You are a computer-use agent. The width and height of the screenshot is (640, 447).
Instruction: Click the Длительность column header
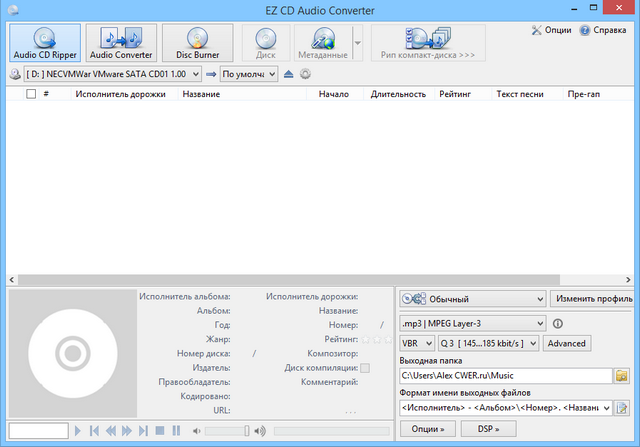(398, 94)
